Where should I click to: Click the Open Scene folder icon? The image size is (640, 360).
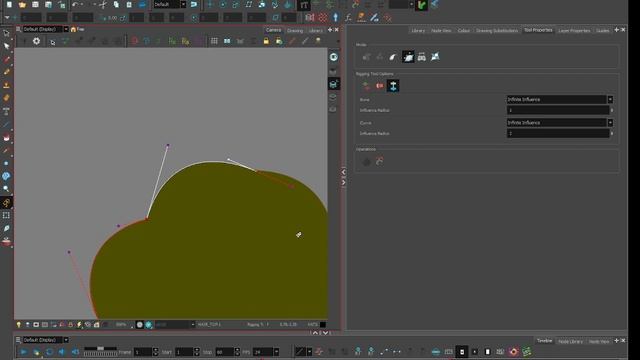pyautogui.click(x=22, y=4)
